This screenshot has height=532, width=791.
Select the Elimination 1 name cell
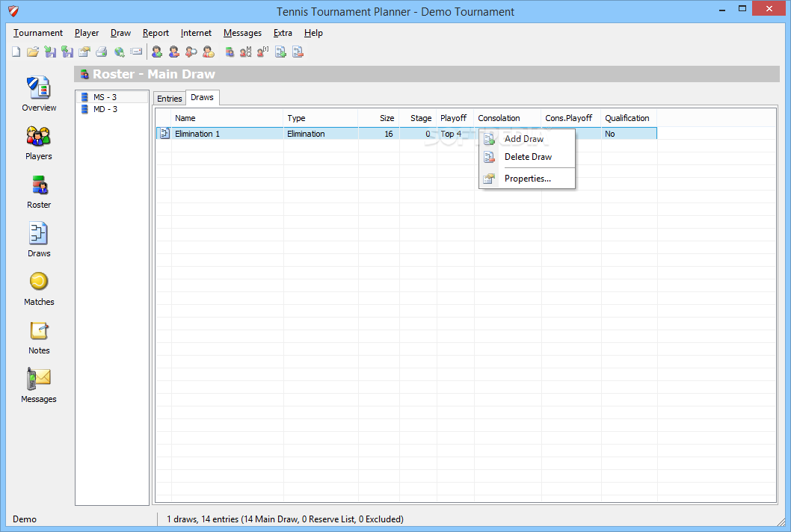tap(227, 134)
